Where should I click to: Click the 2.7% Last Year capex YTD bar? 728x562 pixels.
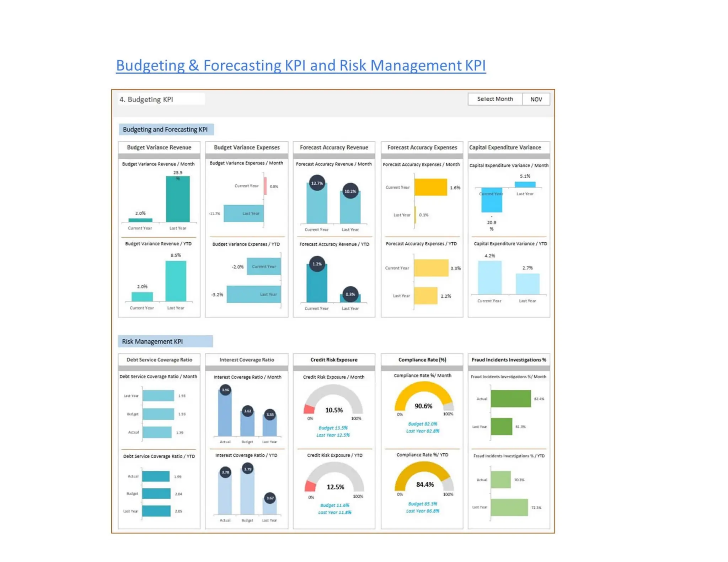click(x=528, y=284)
